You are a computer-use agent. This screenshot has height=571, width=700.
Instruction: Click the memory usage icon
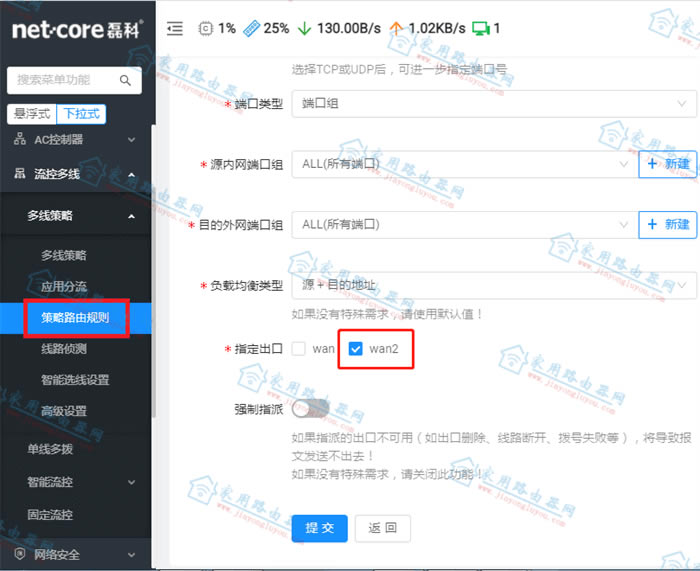click(x=252, y=28)
